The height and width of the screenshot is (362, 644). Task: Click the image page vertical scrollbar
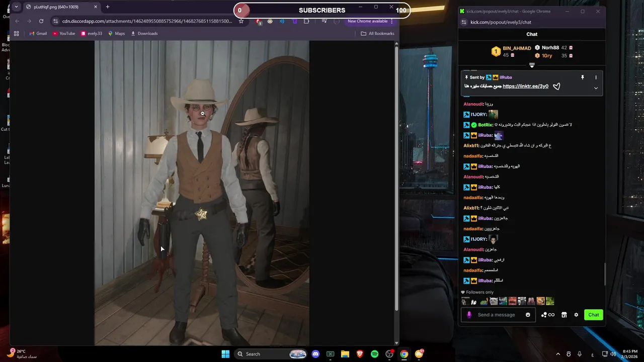pos(396,179)
